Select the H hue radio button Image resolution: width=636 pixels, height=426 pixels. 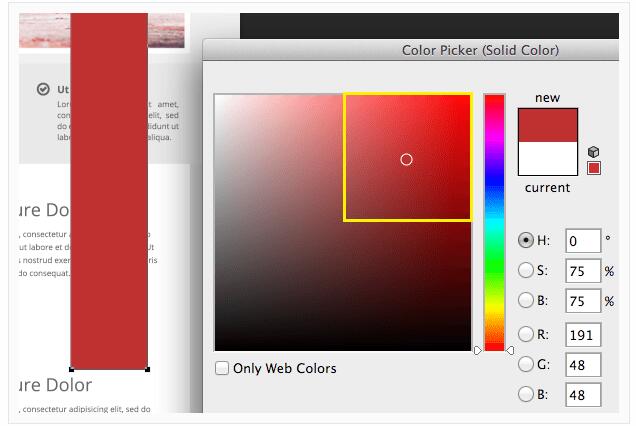[526, 240]
